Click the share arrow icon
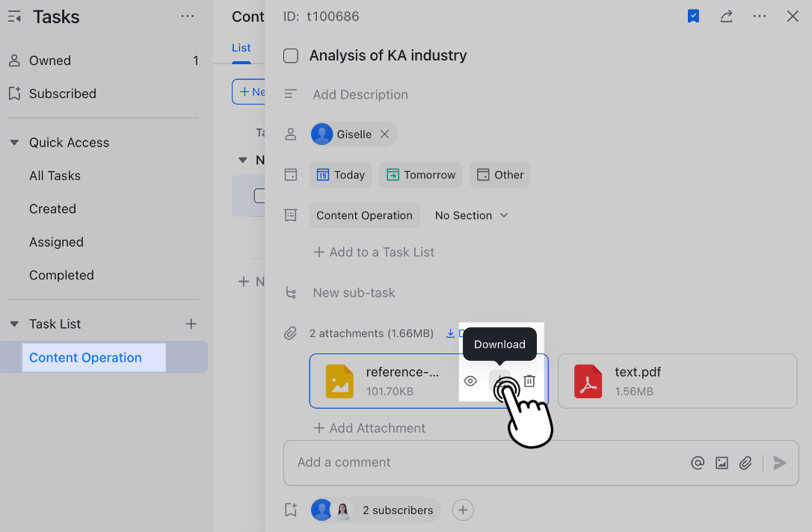Viewport: 812px width, 532px height. (x=726, y=16)
